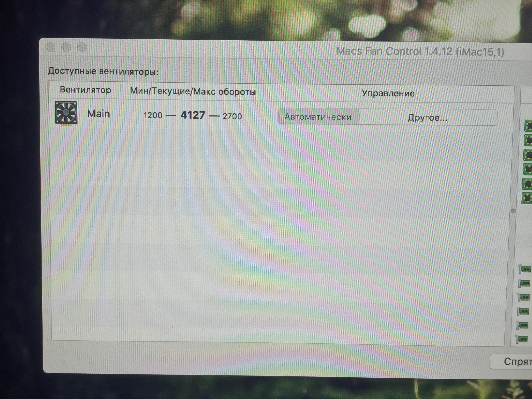
Task: Click the Вентилятор column header
Action: tap(85, 90)
